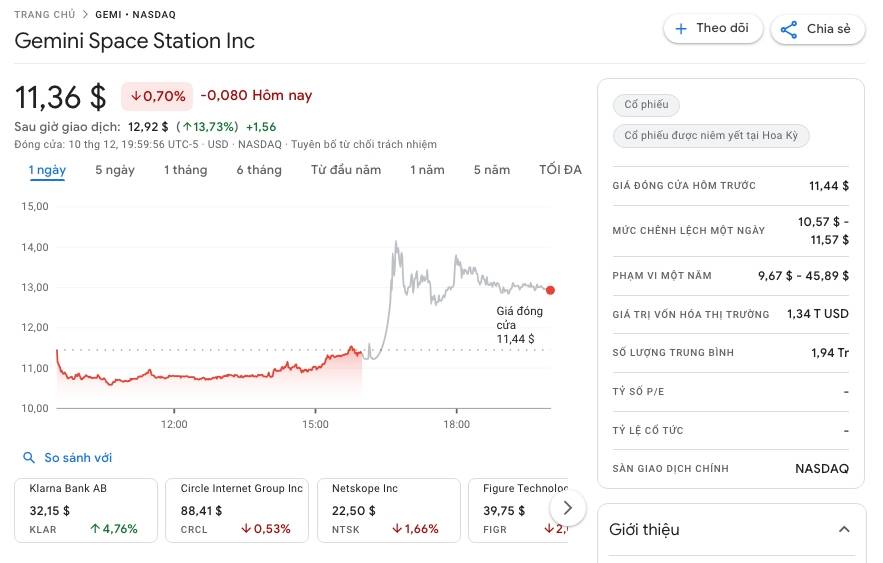Open the Netskope Inc stock card
The width and height of the screenshot is (883, 563).
click(x=389, y=509)
